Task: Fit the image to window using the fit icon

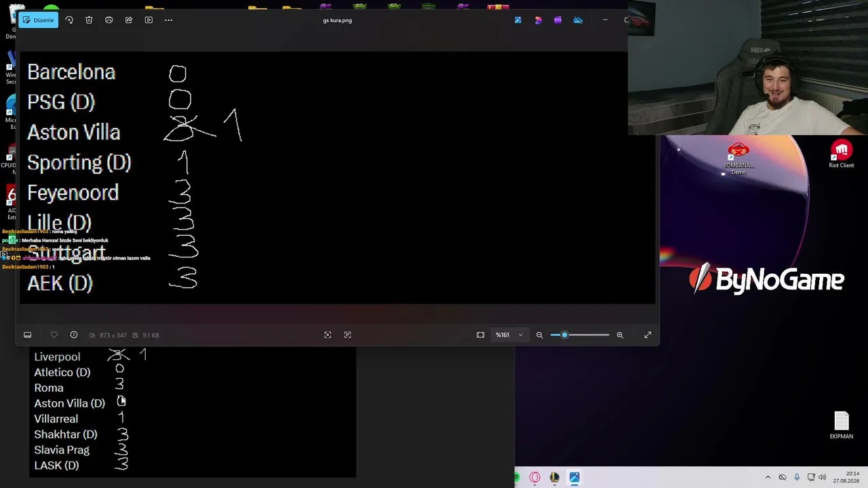Action: [x=481, y=335]
